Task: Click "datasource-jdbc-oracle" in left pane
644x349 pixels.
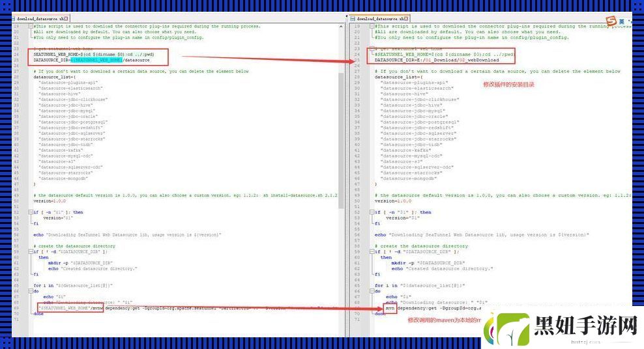Action: tap(68, 117)
